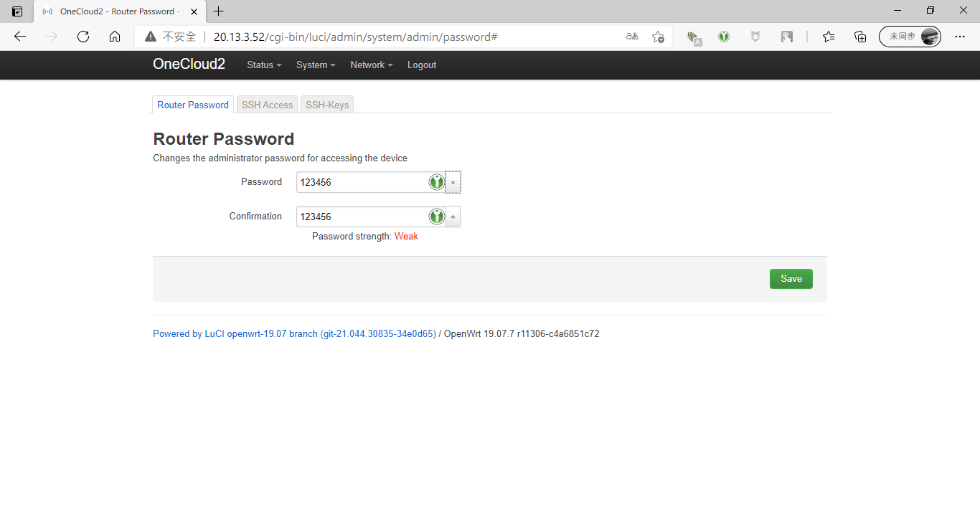Viewport: 980px width, 522px height.
Task: Click Logout in the navigation bar
Action: 422,65
